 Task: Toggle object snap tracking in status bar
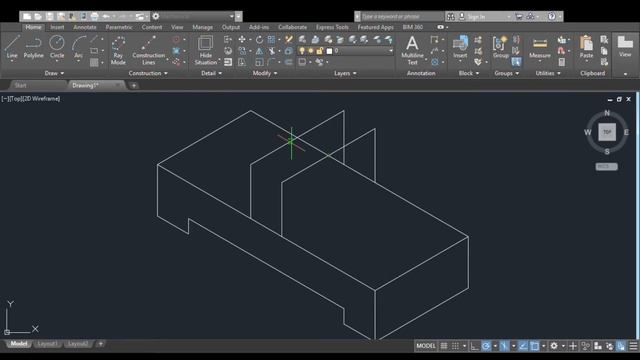(x=523, y=346)
